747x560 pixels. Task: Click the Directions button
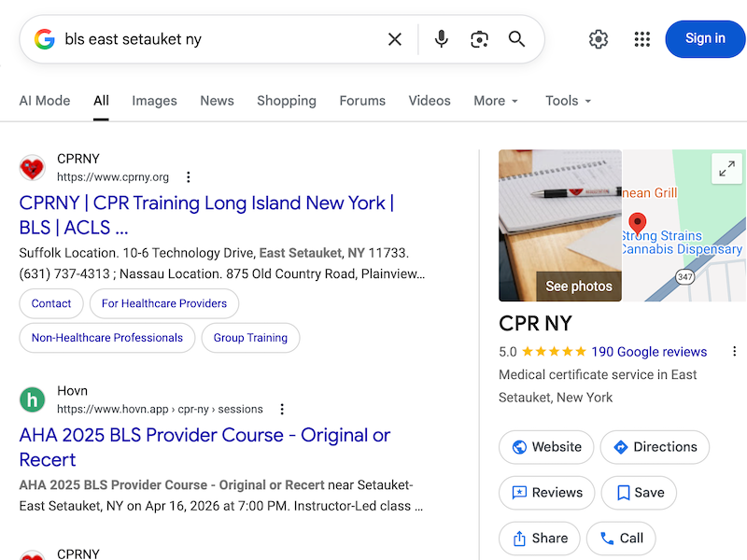(x=655, y=447)
